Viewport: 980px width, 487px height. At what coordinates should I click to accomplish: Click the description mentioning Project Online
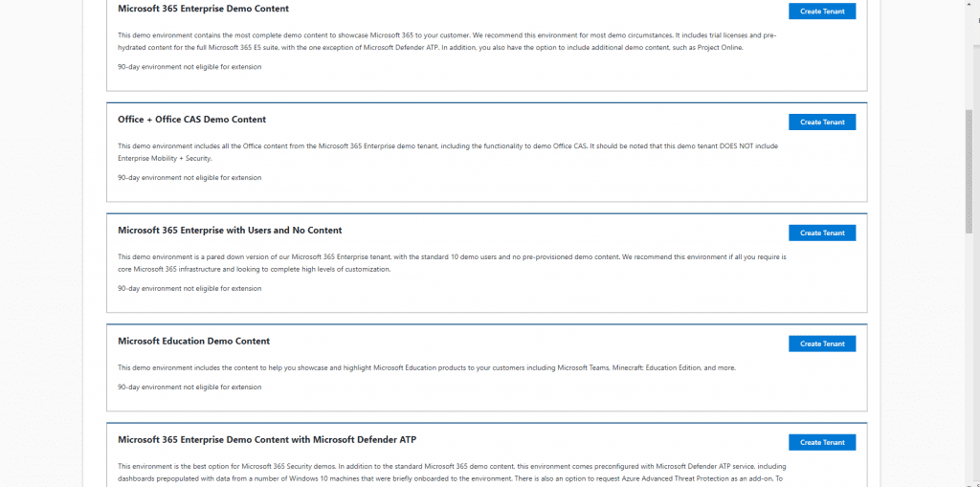[448, 41]
